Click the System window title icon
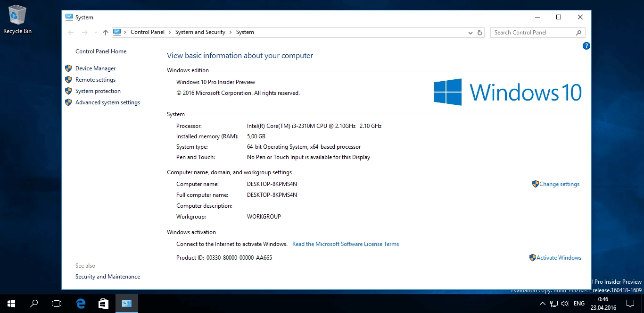644x313 pixels. point(69,17)
